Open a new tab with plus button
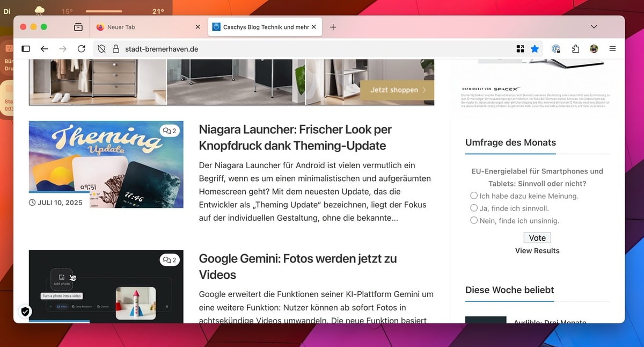The height and width of the screenshot is (347, 644). tap(333, 27)
